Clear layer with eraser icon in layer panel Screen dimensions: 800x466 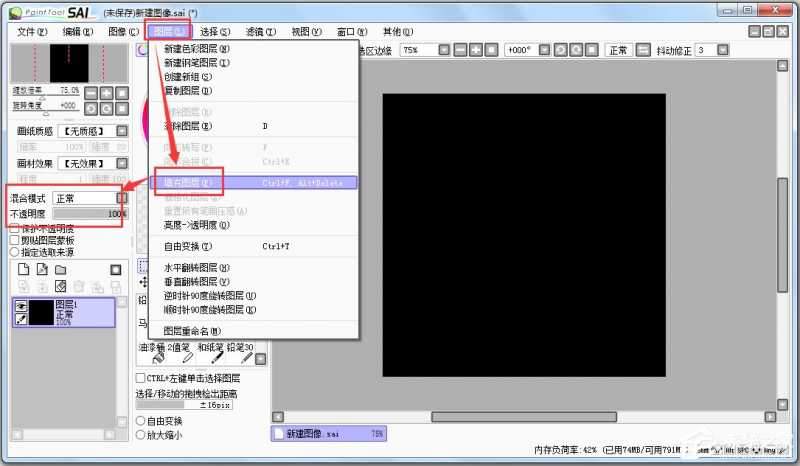(x=61, y=286)
